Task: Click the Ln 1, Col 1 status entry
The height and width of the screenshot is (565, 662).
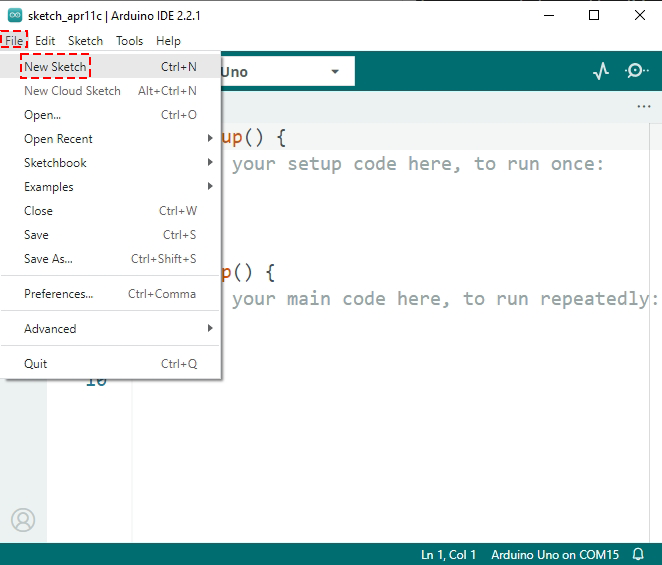Action: pos(448,554)
